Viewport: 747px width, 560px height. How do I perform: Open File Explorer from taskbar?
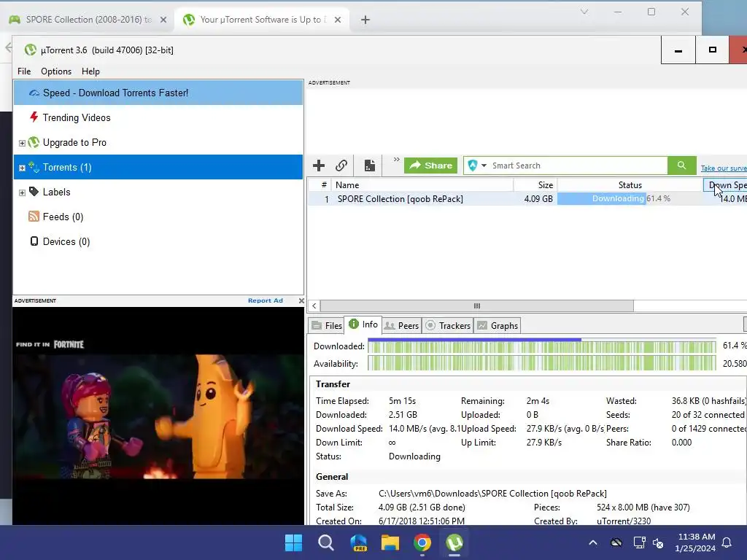[x=390, y=542]
